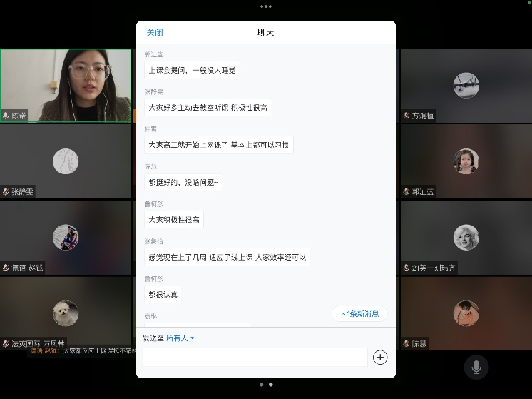532x399 pixels.
Task: Click the first page indicator dot at bottom
Action: (x=261, y=385)
